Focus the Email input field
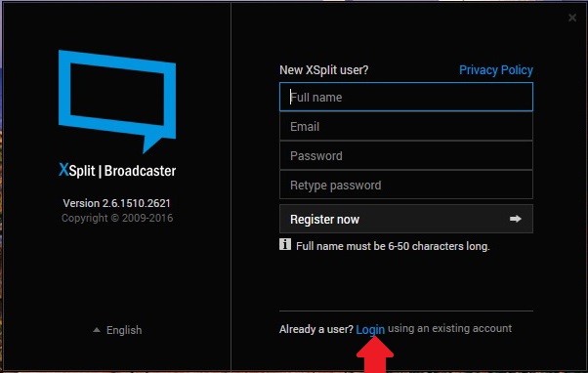 point(406,126)
